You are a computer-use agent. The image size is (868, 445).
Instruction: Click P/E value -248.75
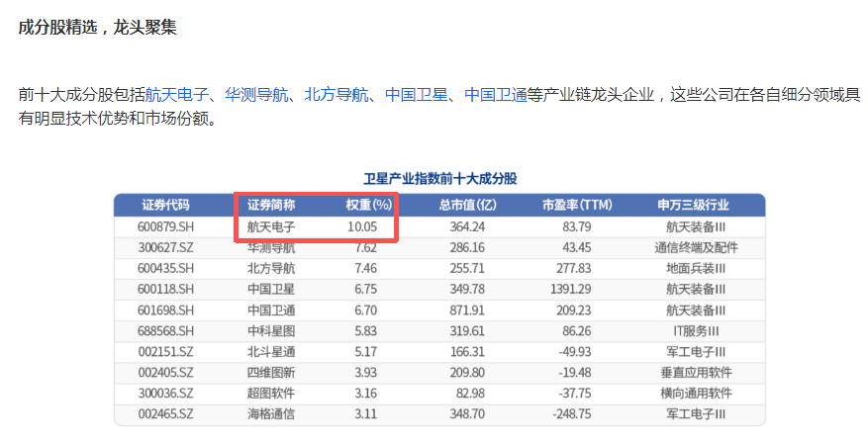pos(572,414)
